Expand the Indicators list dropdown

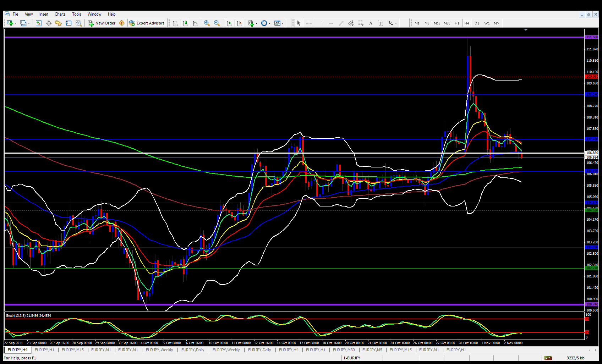coord(253,23)
